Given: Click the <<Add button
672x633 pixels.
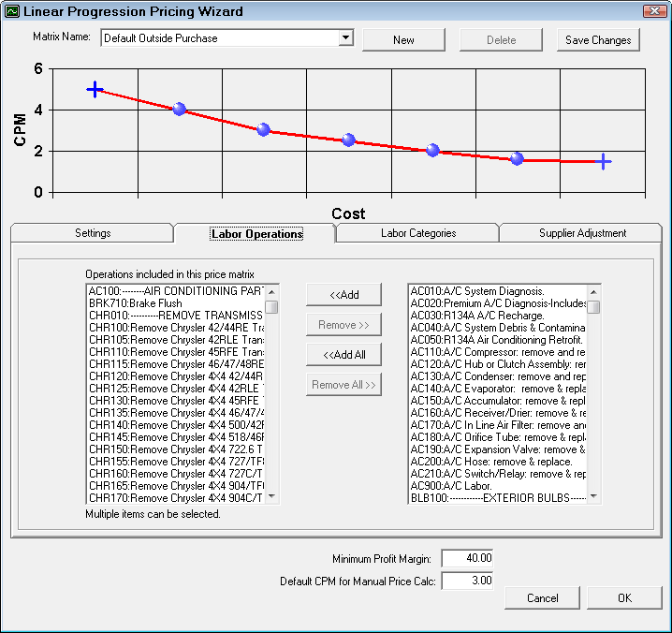Looking at the screenshot, I should tap(343, 294).
